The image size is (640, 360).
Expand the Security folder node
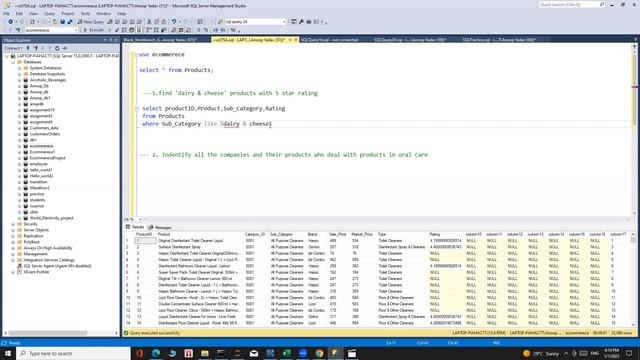[x=13, y=224]
